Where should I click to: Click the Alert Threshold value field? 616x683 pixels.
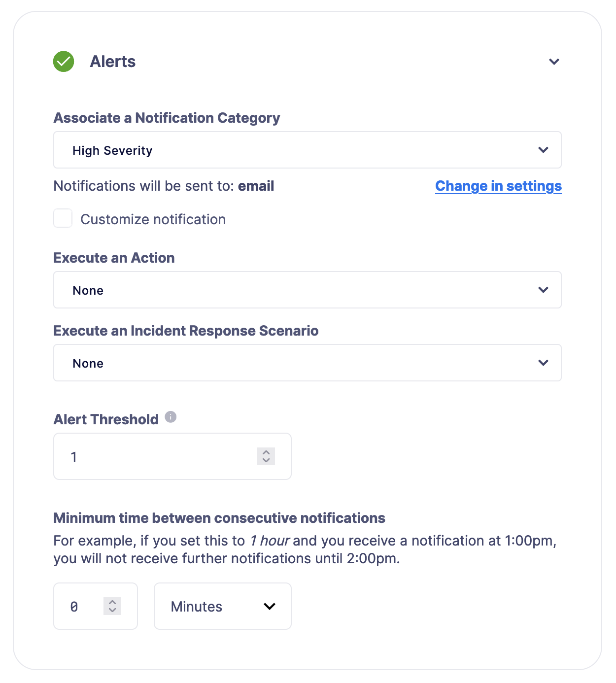[x=148, y=456]
